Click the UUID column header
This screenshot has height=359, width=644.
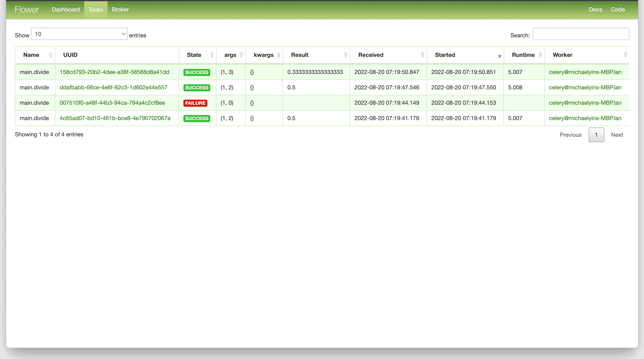coord(117,55)
